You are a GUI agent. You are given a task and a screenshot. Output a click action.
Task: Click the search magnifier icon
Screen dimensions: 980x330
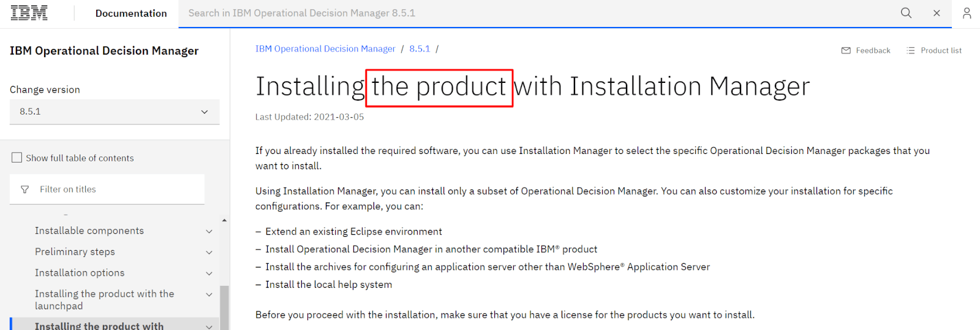pos(906,13)
